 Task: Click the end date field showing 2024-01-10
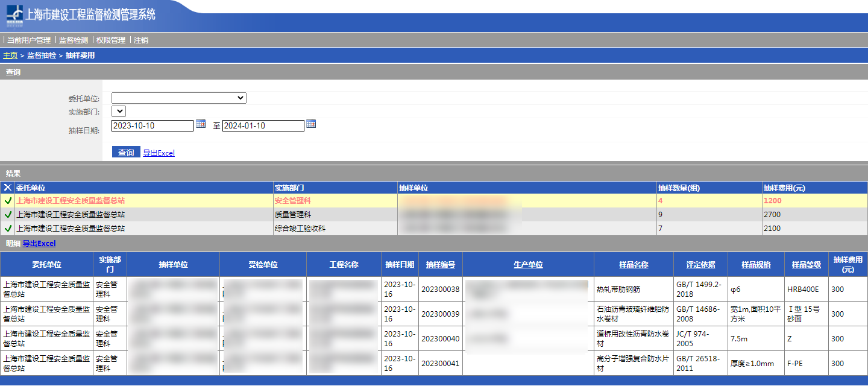263,125
